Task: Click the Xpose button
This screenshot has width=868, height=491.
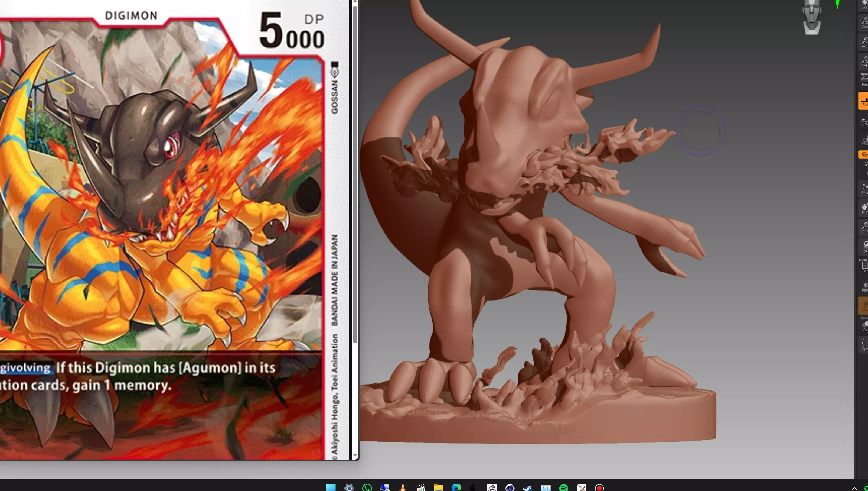Action: tap(864, 345)
